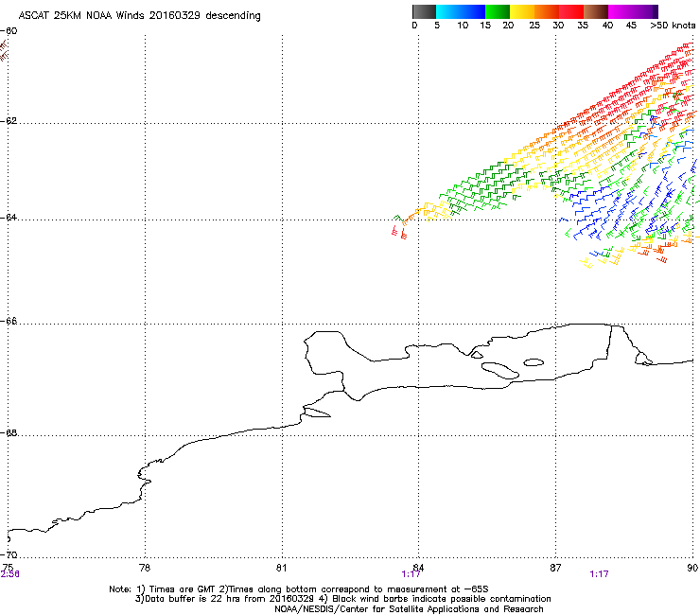
Task: Click the orange 25-30 knots legend segment
Action: pos(546,11)
